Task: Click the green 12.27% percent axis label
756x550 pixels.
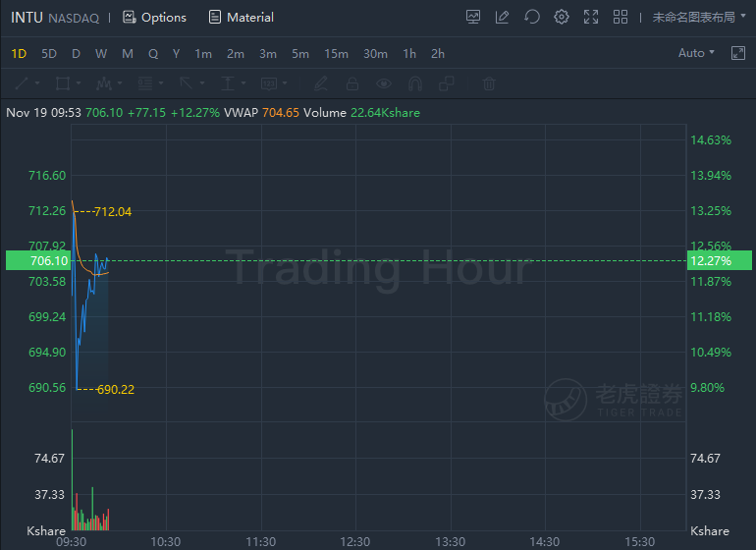Action: tap(720, 260)
